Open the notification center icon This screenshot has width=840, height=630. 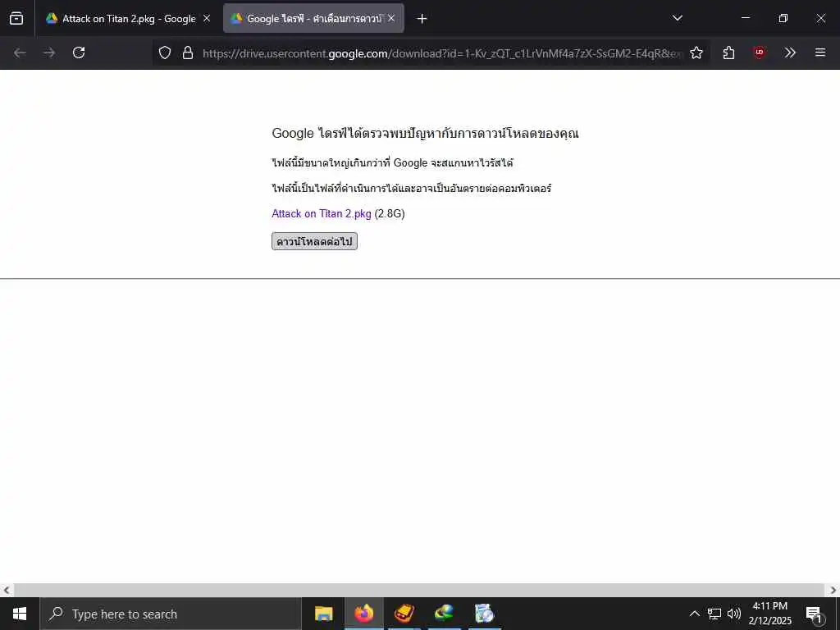pos(815,614)
